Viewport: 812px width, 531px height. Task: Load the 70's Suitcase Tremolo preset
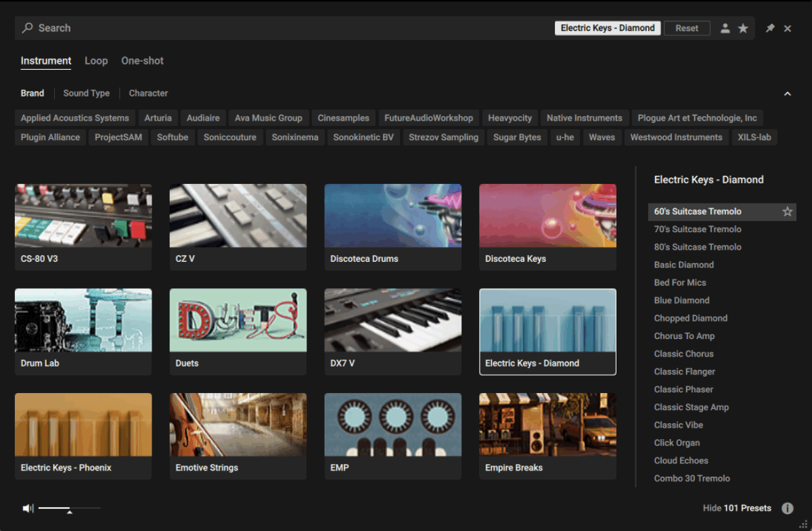722,229
